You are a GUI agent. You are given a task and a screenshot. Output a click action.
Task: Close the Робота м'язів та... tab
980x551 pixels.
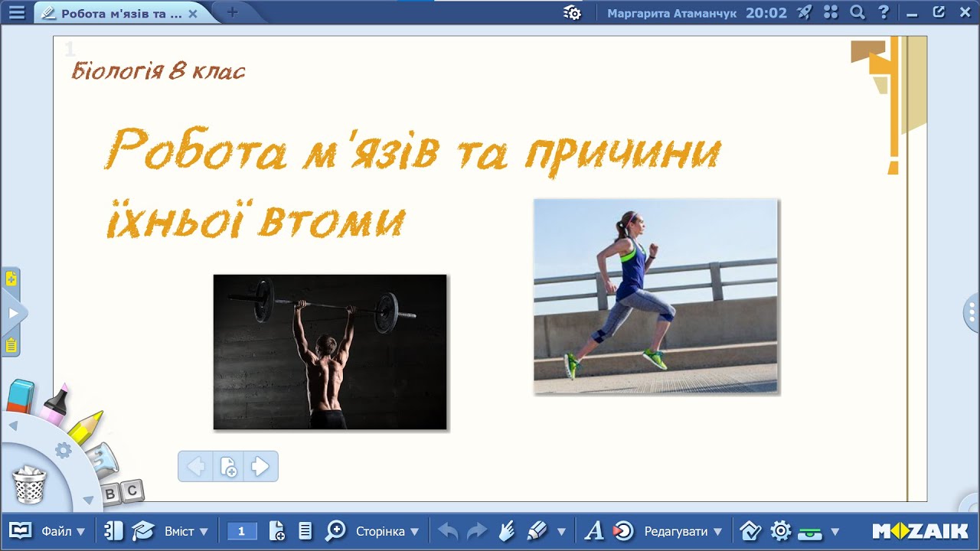click(x=193, y=13)
